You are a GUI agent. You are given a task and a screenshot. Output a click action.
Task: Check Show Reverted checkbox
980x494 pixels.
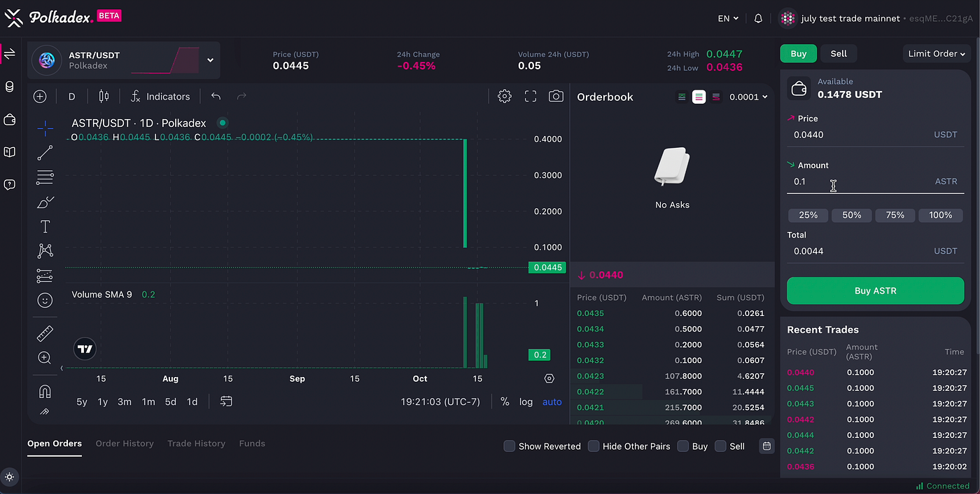[510, 446]
